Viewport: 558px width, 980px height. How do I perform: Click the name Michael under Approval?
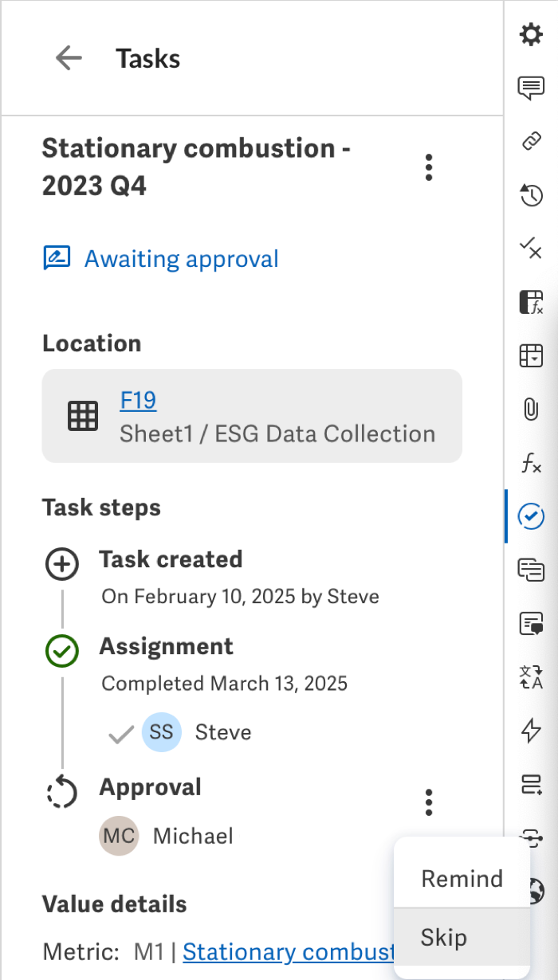pos(193,835)
